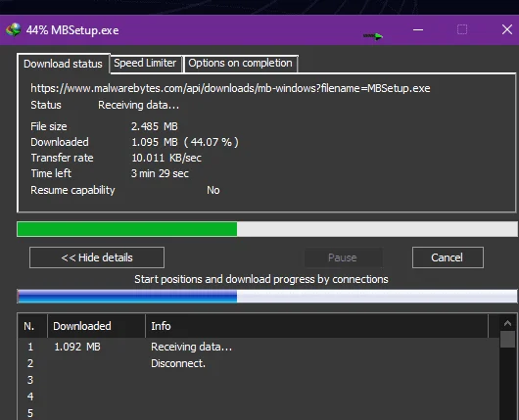Screen dimensions: 519x420
Task: Click the Resume capability value No
Action: point(213,190)
